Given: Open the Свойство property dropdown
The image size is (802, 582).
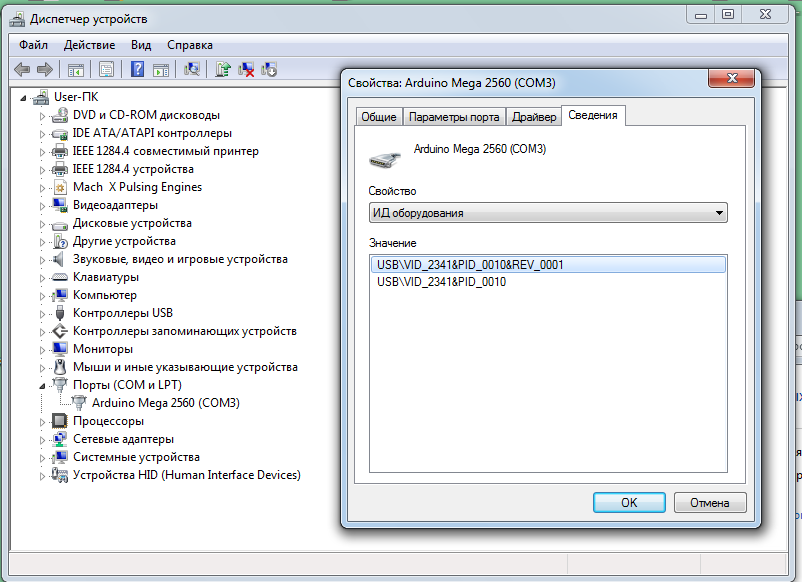Looking at the screenshot, I should pyautogui.click(x=548, y=213).
